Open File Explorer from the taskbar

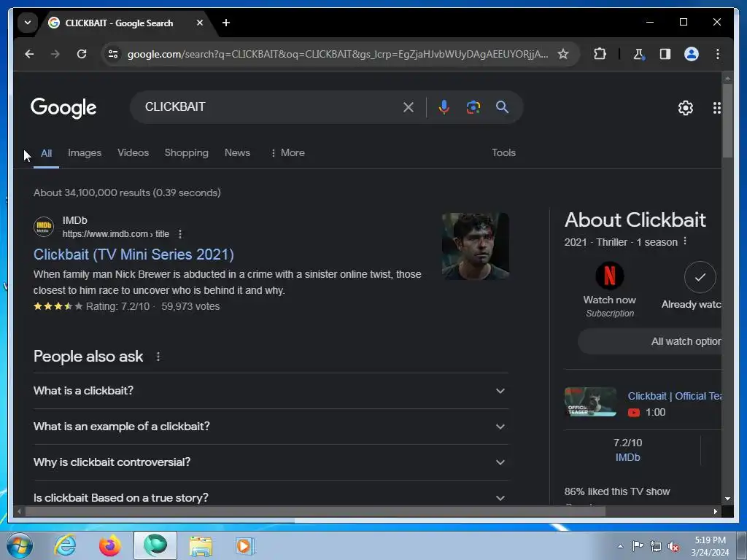tap(201, 545)
